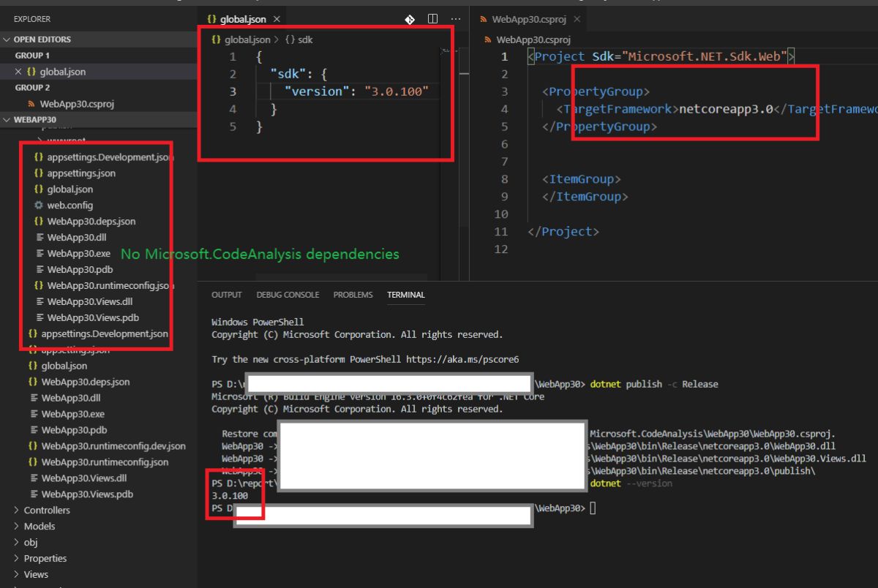The height and width of the screenshot is (588, 878).
Task: Open the DEBUG CONSOLE panel tab
Action: (x=288, y=295)
